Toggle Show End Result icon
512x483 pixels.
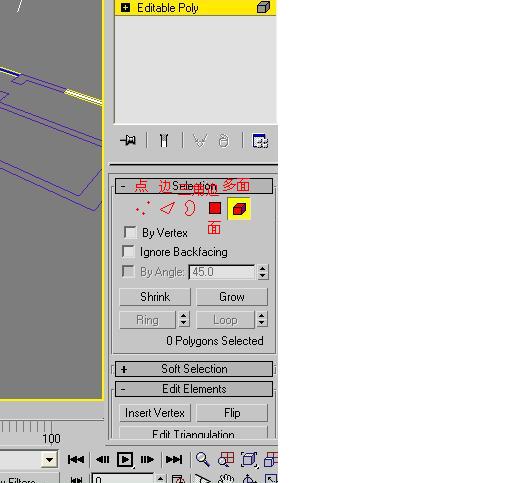click(x=164, y=140)
